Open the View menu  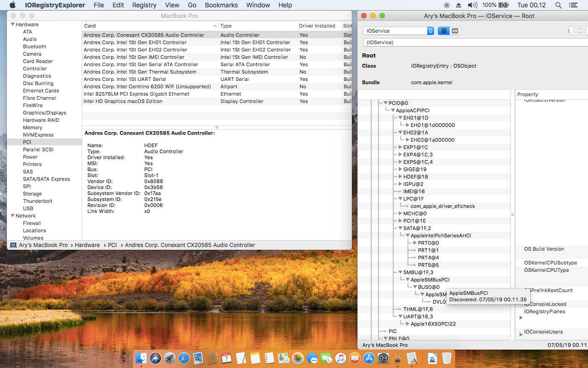(172, 5)
